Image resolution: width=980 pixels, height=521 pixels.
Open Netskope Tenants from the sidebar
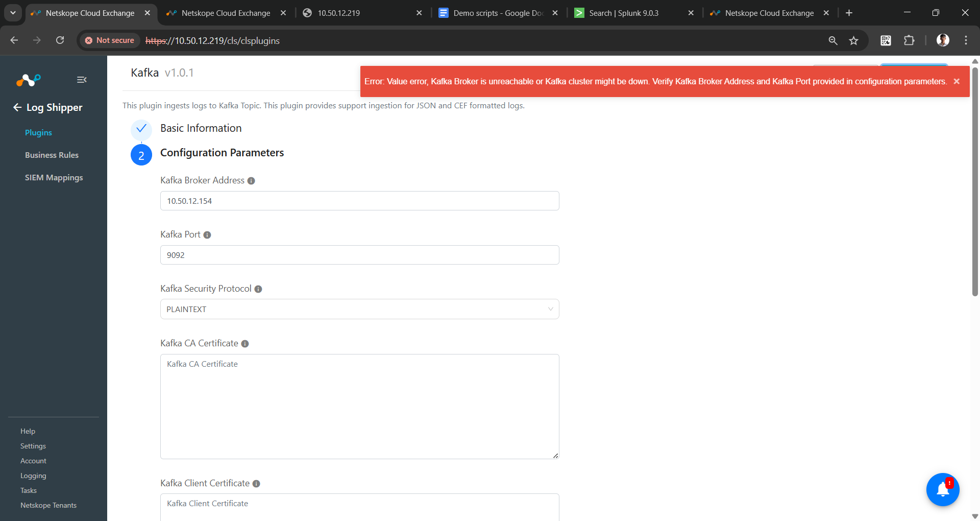(48, 506)
